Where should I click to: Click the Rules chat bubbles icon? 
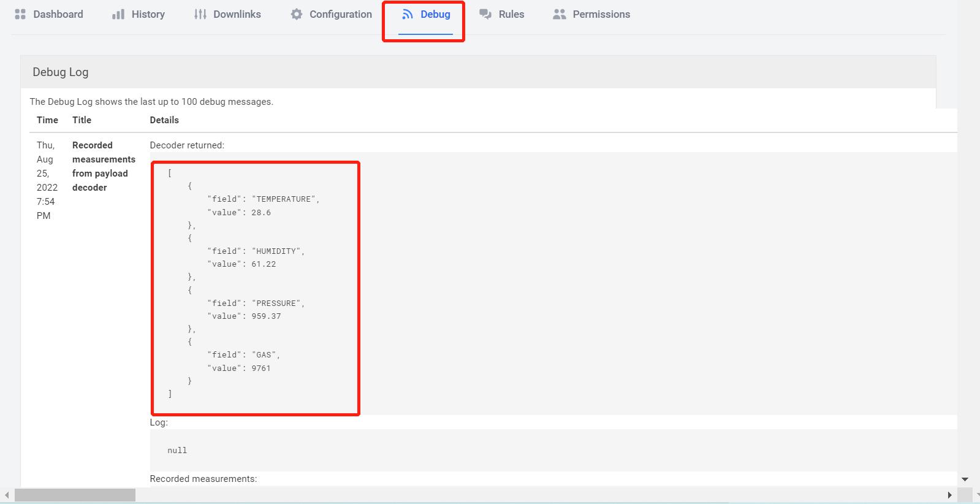(485, 14)
